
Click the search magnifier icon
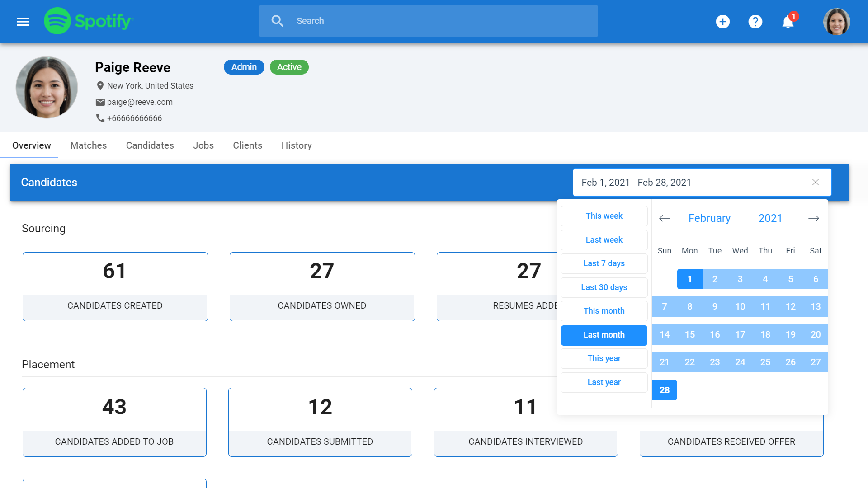277,21
